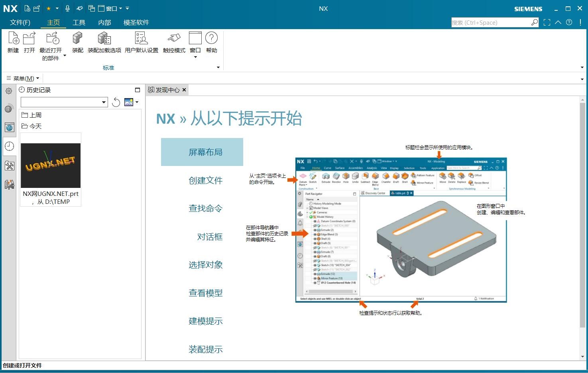Click the new file icon in the quick access bar

(27, 8)
